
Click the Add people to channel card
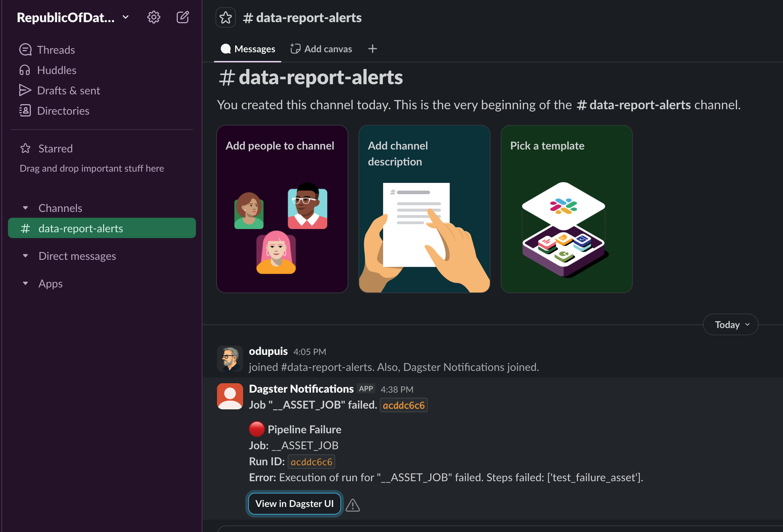click(282, 209)
